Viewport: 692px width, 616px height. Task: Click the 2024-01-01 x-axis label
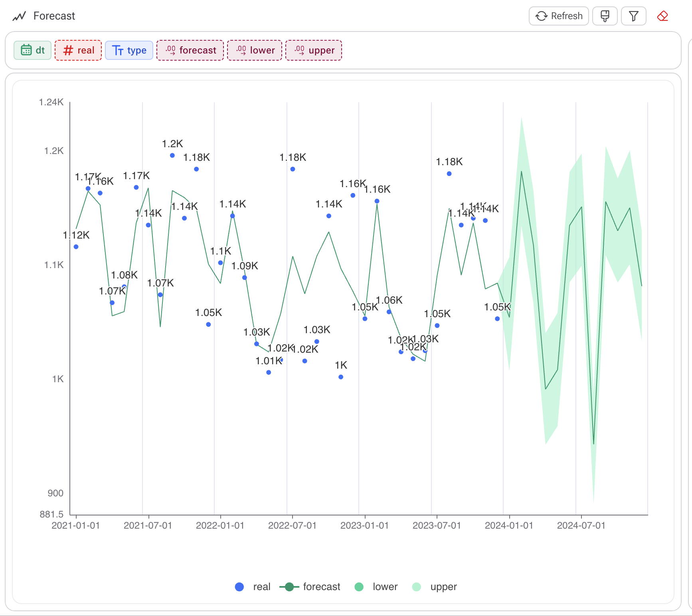click(509, 525)
